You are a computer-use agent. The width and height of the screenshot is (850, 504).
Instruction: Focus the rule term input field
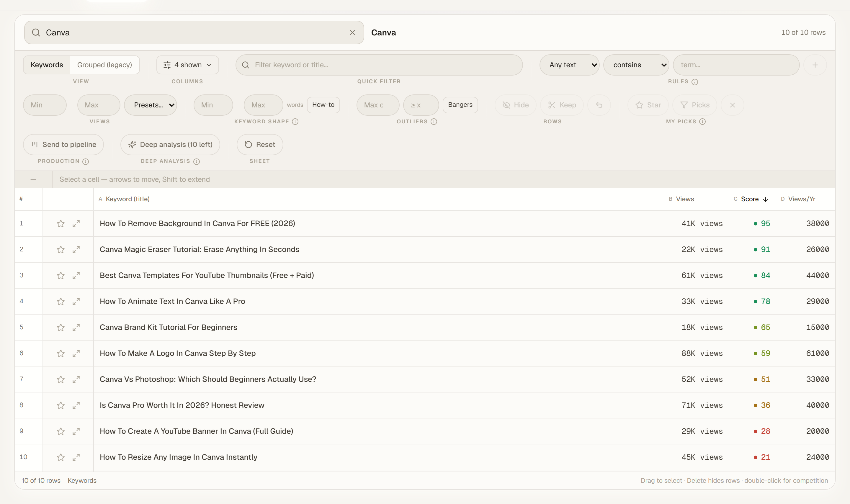[736, 65]
